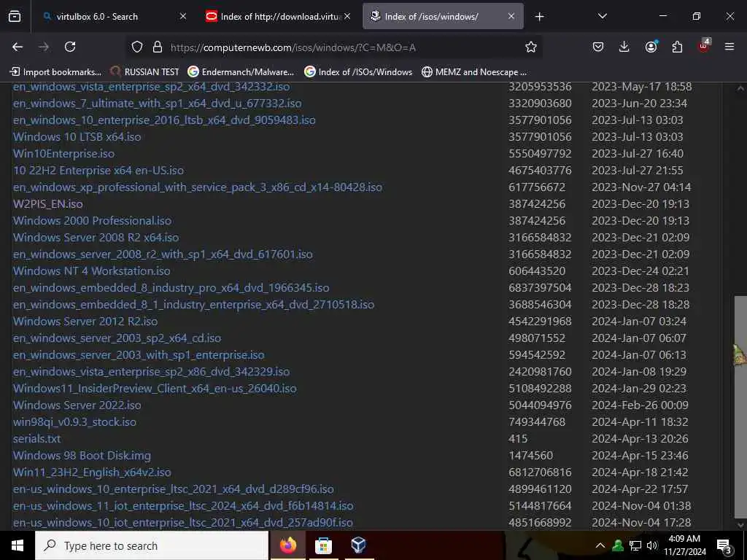Viewport: 747px width, 560px height.
Task: Open Endermanch/Malware bookmark
Action: tap(241, 72)
